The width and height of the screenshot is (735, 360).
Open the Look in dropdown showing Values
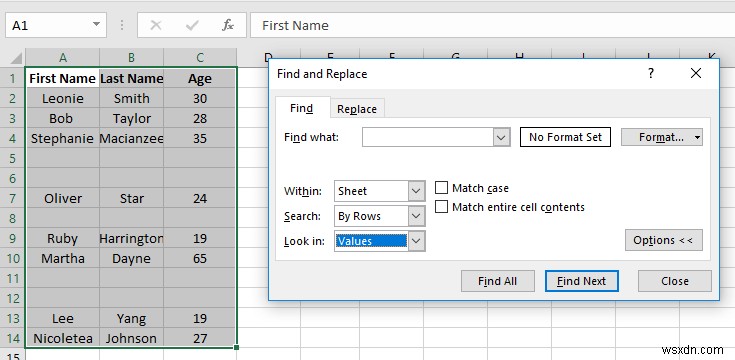point(416,241)
